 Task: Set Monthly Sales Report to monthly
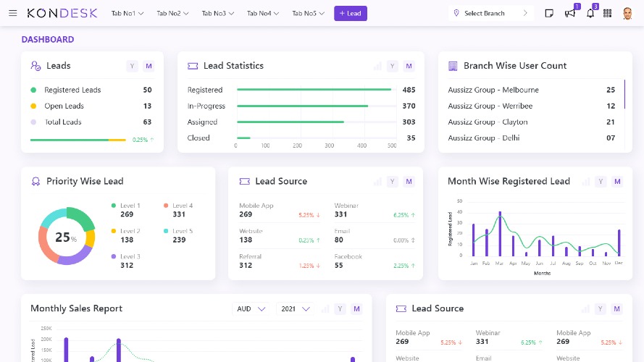[x=356, y=308]
